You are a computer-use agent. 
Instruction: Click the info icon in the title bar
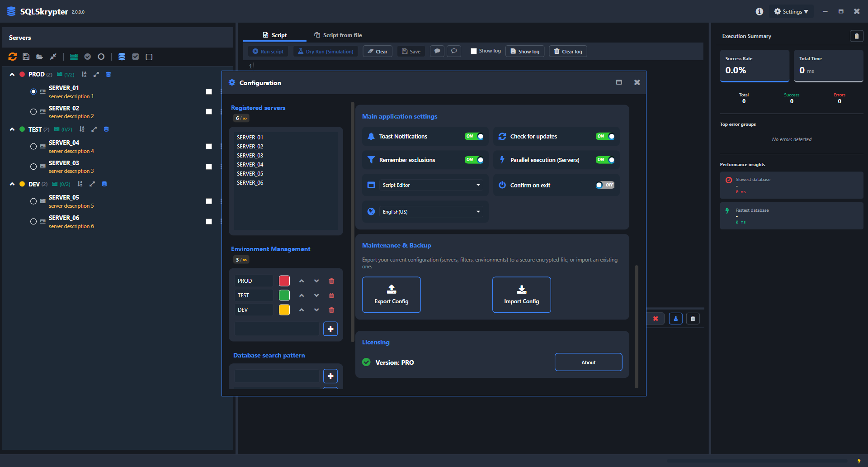(x=759, y=11)
